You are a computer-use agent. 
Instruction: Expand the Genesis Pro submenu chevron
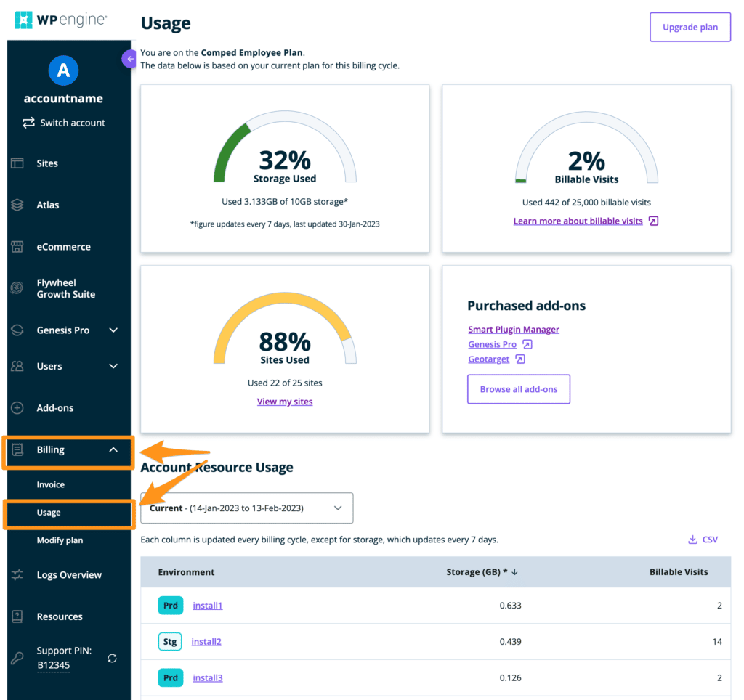point(113,330)
